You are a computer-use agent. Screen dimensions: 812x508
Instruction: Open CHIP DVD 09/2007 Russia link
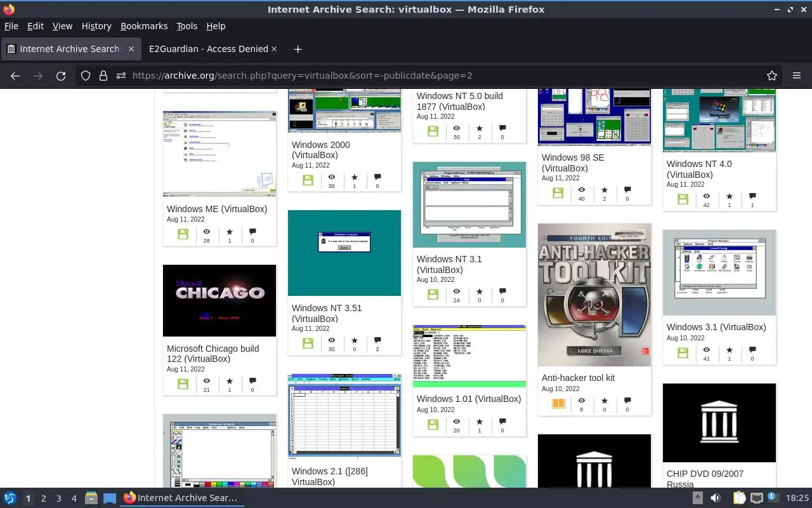pos(705,479)
